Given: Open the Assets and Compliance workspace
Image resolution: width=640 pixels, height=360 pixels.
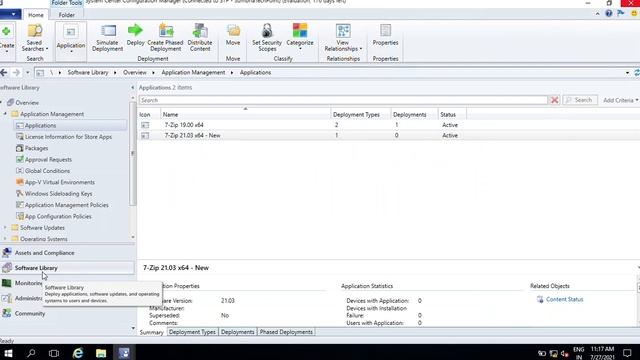Looking at the screenshot, I should (67, 253).
